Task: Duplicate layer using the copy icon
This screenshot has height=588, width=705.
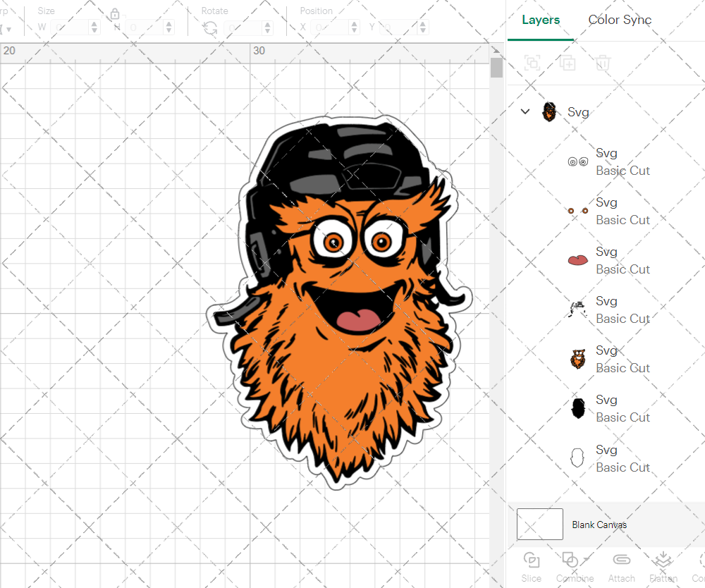Action: pyautogui.click(x=568, y=63)
